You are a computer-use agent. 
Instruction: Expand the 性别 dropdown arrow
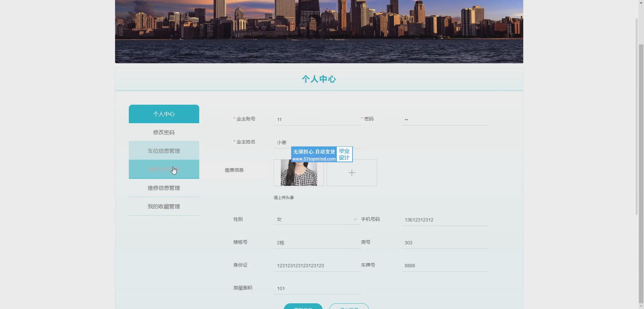pos(355,219)
